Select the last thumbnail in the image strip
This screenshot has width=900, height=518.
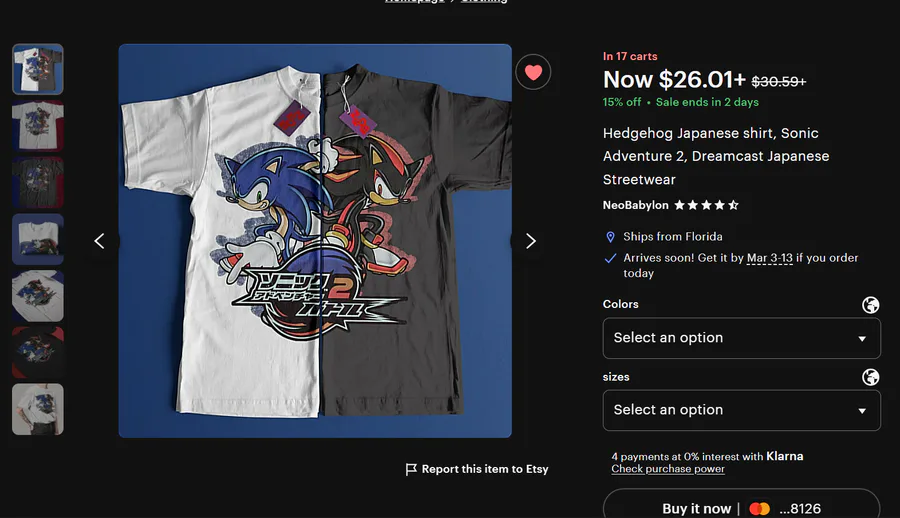pyautogui.click(x=38, y=409)
